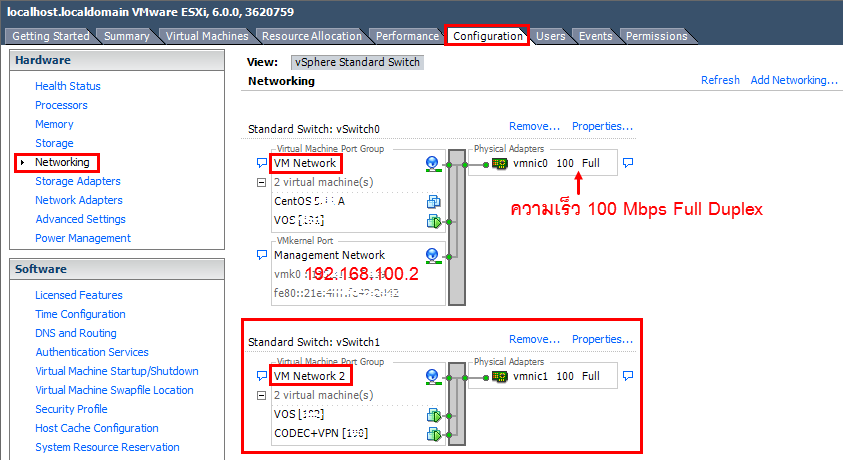Collapse VM Network 2 virtual machine list
This screenshot has width=843, height=460.
[261, 396]
